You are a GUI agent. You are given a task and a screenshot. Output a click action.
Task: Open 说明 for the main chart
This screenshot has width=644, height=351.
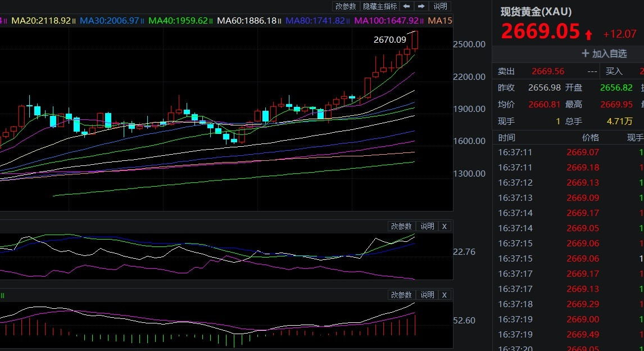click(x=441, y=6)
